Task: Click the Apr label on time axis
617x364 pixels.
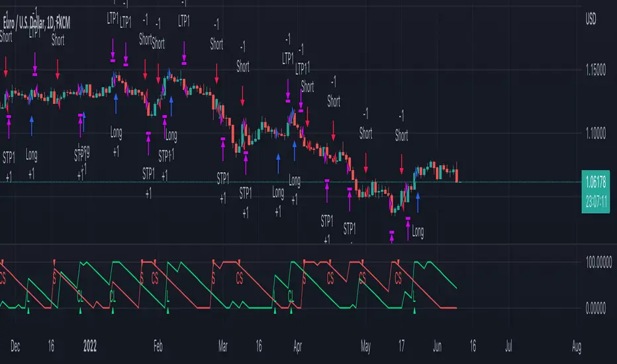Action: click(x=297, y=346)
